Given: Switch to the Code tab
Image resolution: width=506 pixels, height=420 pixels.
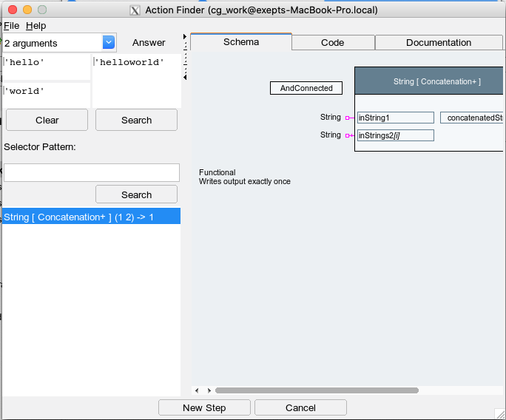Looking at the screenshot, I should (332, 43).
